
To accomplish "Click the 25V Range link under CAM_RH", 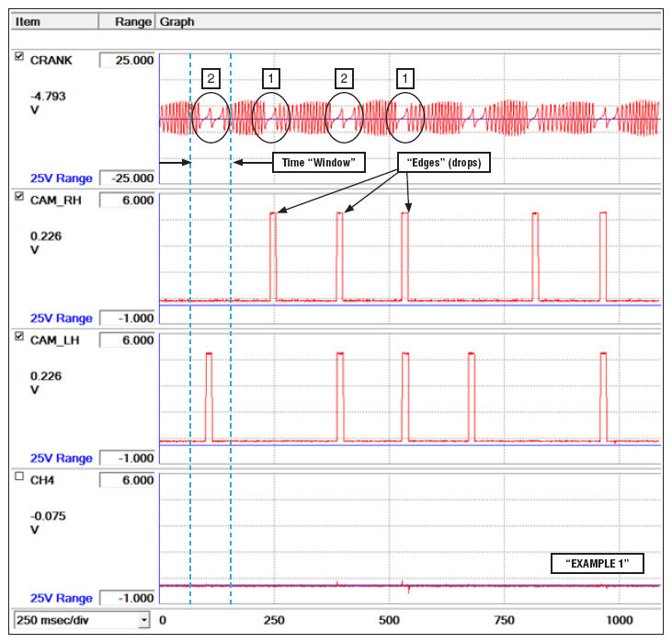I will (62, 318).
